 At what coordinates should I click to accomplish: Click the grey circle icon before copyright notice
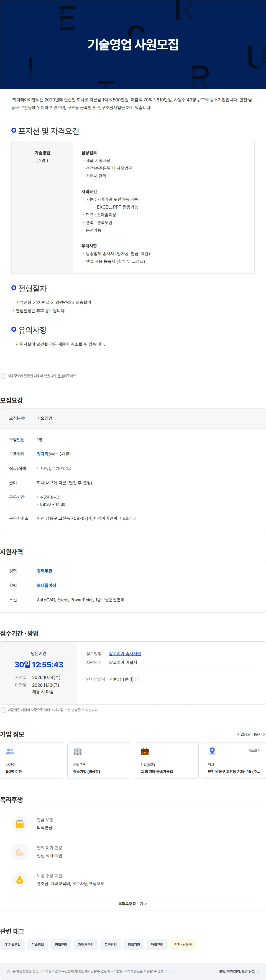8,971
